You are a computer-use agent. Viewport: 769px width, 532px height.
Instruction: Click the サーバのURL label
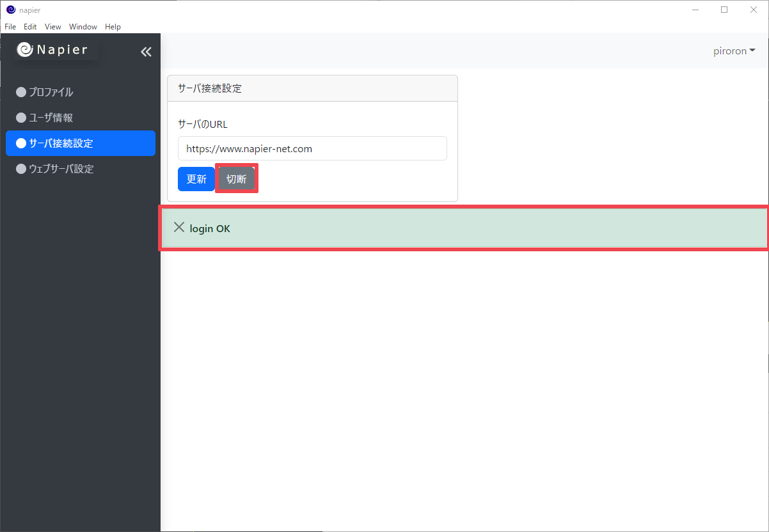(203, 124)
